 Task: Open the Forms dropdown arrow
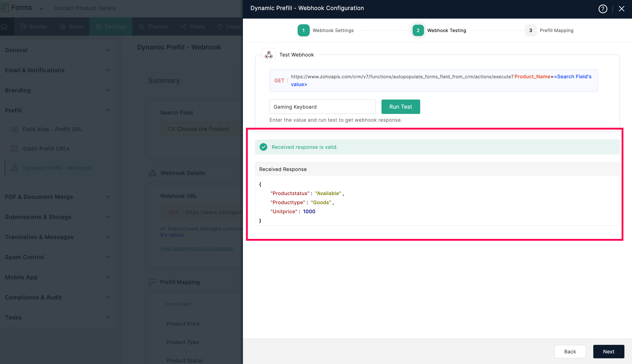42,9
